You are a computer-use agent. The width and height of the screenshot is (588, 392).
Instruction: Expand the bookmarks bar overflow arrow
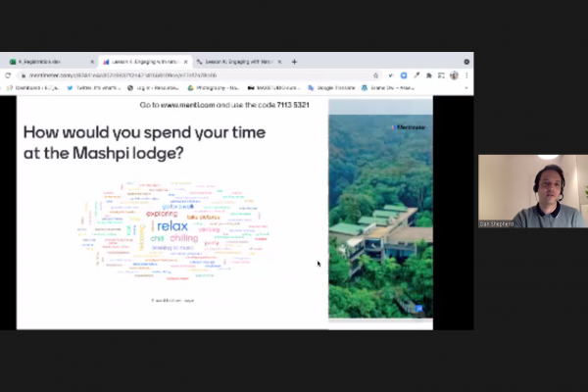pos(466,88)
